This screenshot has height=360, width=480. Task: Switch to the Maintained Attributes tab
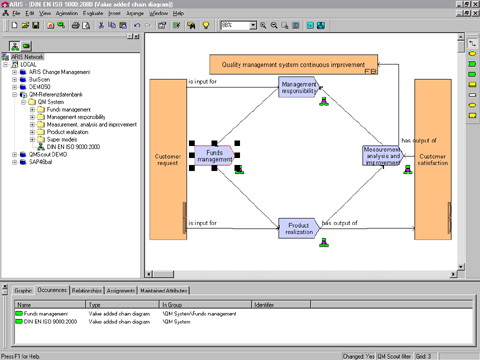[x=164, y=291]
